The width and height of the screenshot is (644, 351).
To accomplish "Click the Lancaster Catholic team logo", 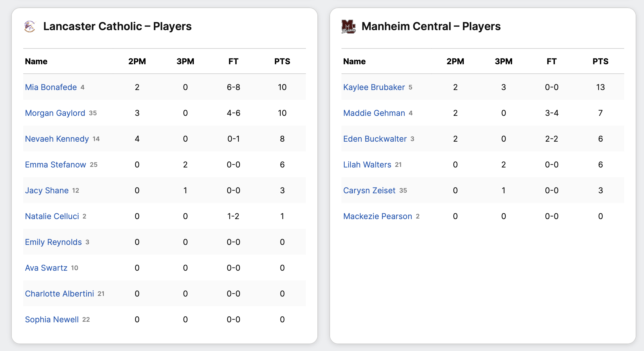I will [30, 26].
